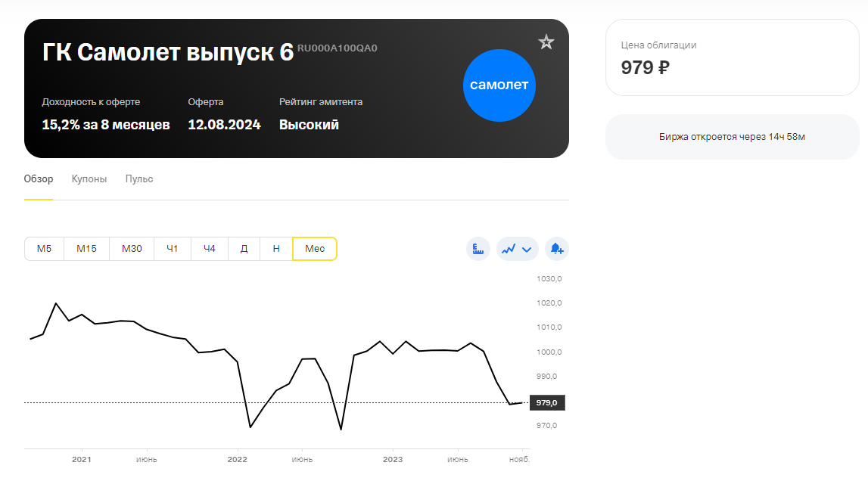
Task: Select the Мес monthly interval
Action: 315,249
